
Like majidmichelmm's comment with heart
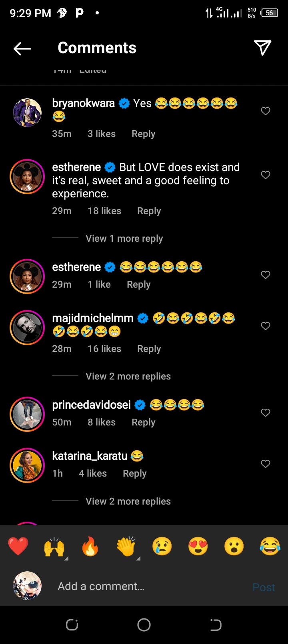pos(266,326)
